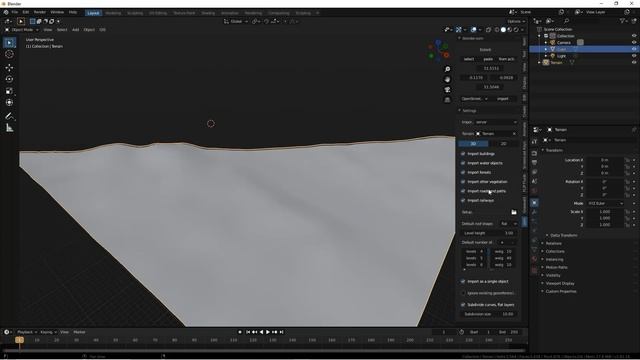The image size is (640, 360).
Task: Open the Render menu
Action: point(40,13)
